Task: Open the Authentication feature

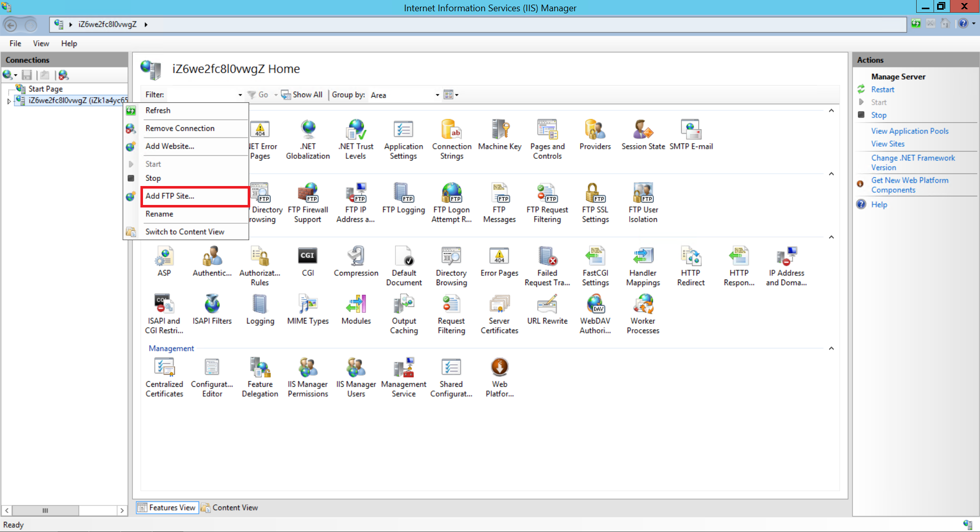Action: tap(212, 261)
